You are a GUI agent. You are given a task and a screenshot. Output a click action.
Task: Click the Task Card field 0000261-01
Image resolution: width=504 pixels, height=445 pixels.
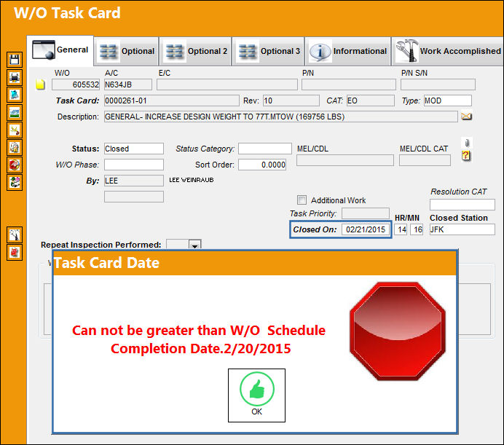coord(172,101)
